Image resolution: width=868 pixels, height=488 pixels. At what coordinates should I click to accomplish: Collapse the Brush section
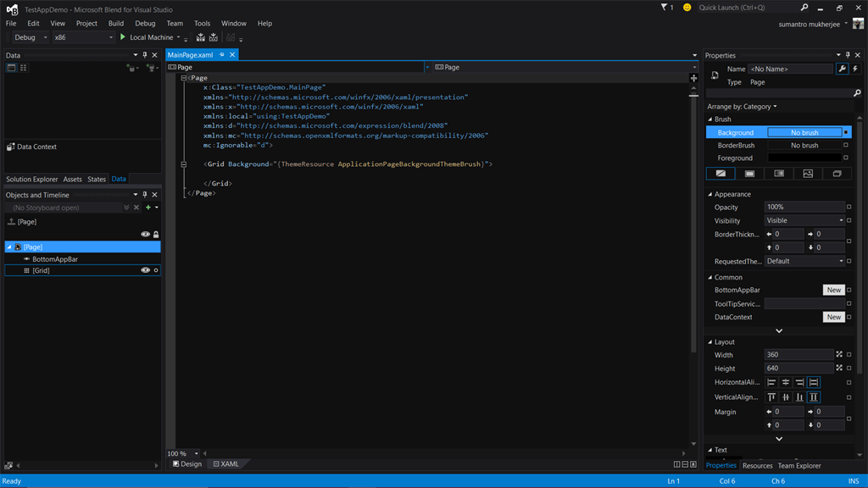710,119
